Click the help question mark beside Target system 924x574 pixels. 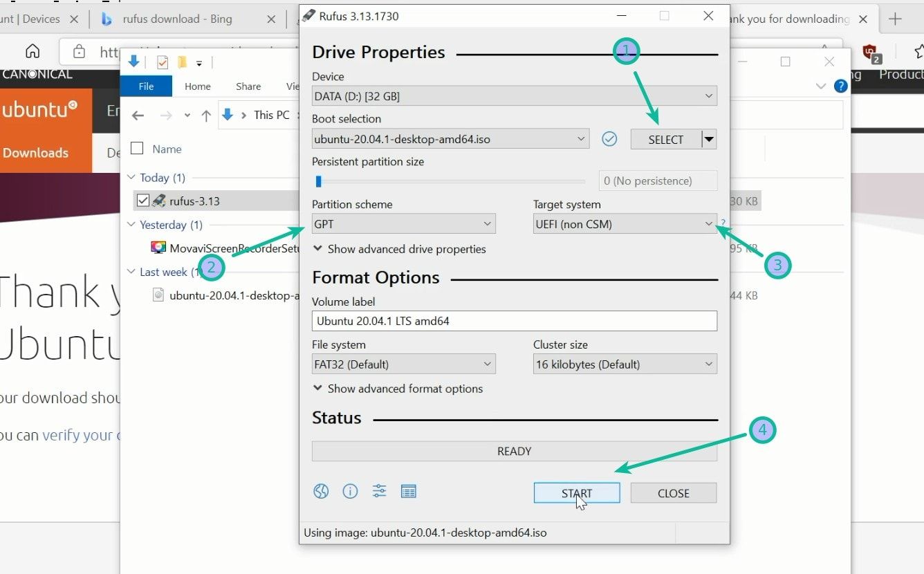(x=723, y=223)
